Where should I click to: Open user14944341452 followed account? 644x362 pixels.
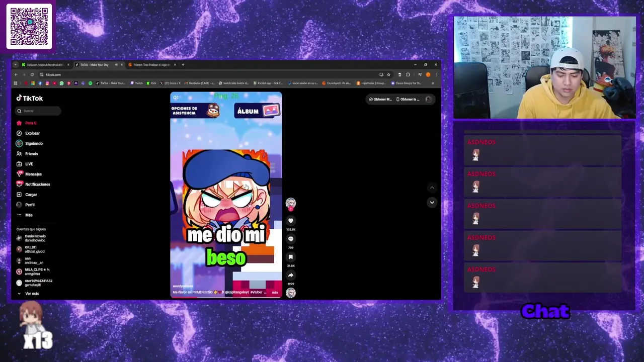pos(34,283)
